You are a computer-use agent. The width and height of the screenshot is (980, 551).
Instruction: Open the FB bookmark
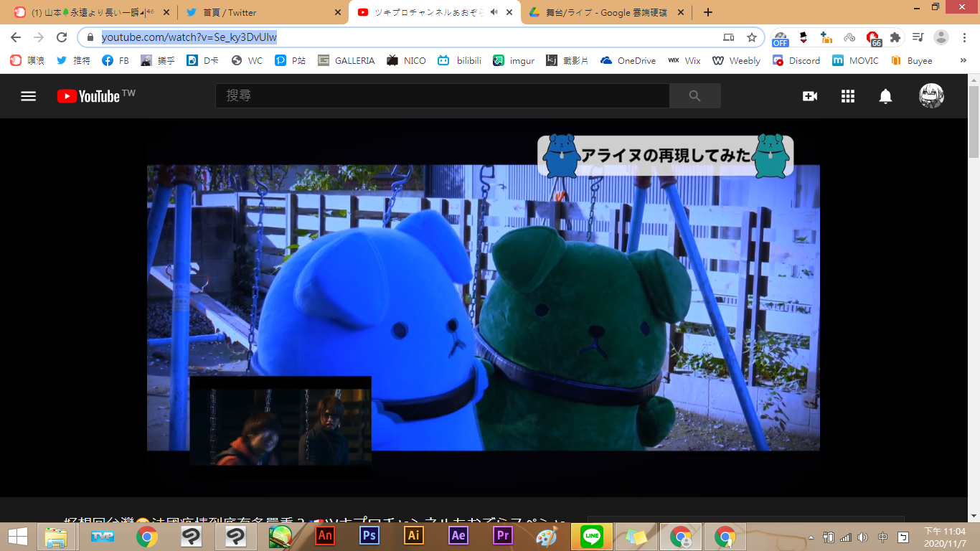(116, 61)
